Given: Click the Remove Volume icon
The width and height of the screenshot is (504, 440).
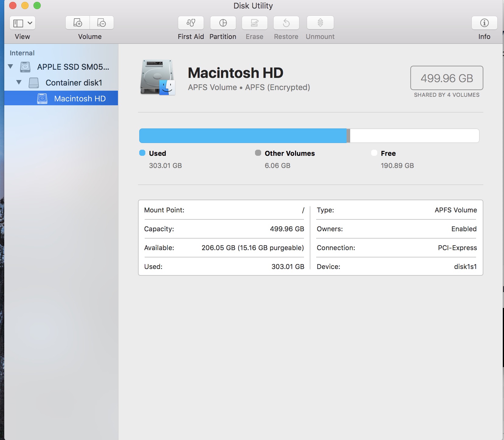Looking at the screenshot, I should pyautogui.click(x=102, y=23).
